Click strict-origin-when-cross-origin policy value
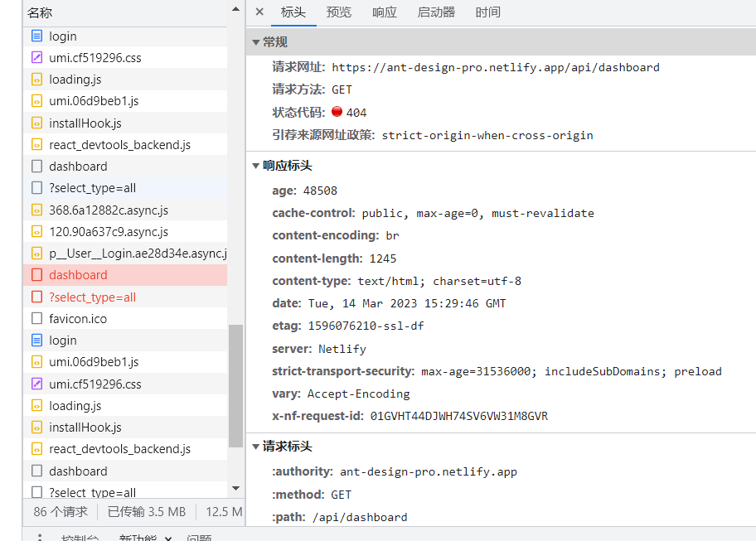Image resolution: width=756 pixels, height=541 pixels. tap(487, 135)
